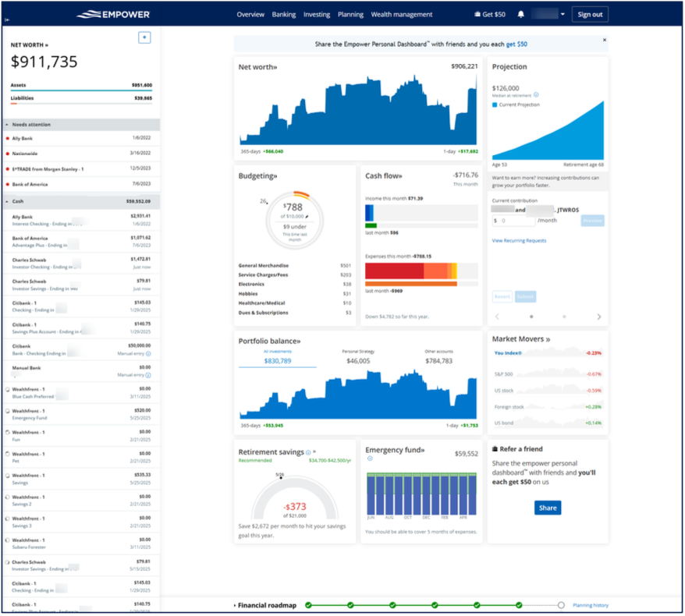The height and width of the screenshot is (616, 685).
Task: Open the Cash flow card title
Action: [x=384, y=176]
